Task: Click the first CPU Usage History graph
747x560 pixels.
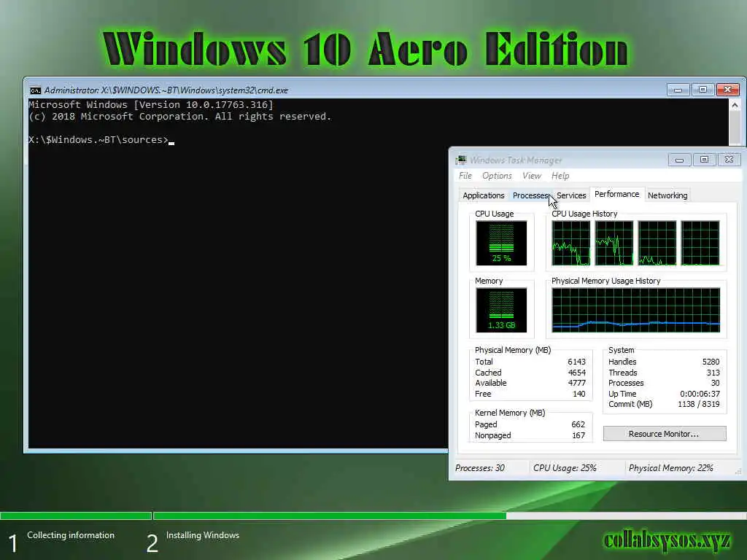Action: [x=570, y=243]
